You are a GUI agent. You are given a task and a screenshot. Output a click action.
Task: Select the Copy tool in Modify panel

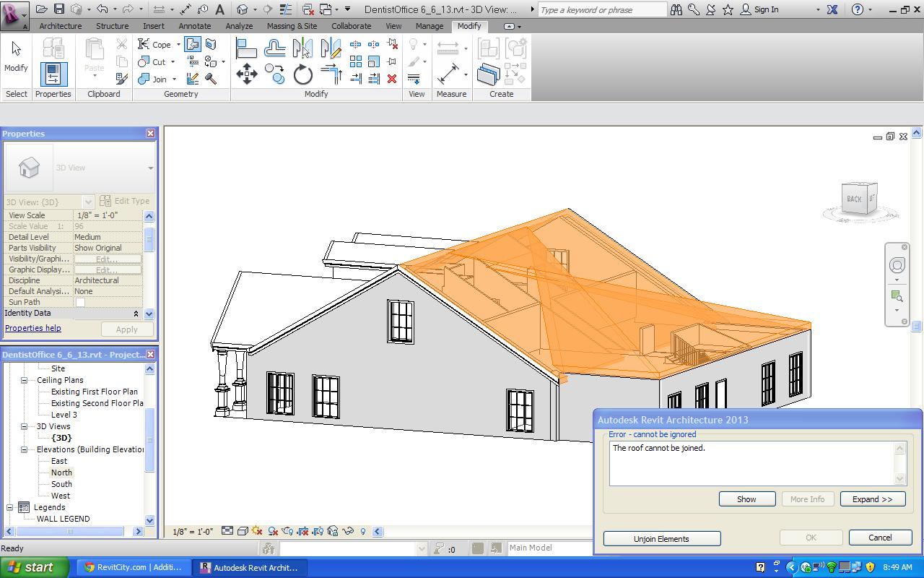[275, 74]
